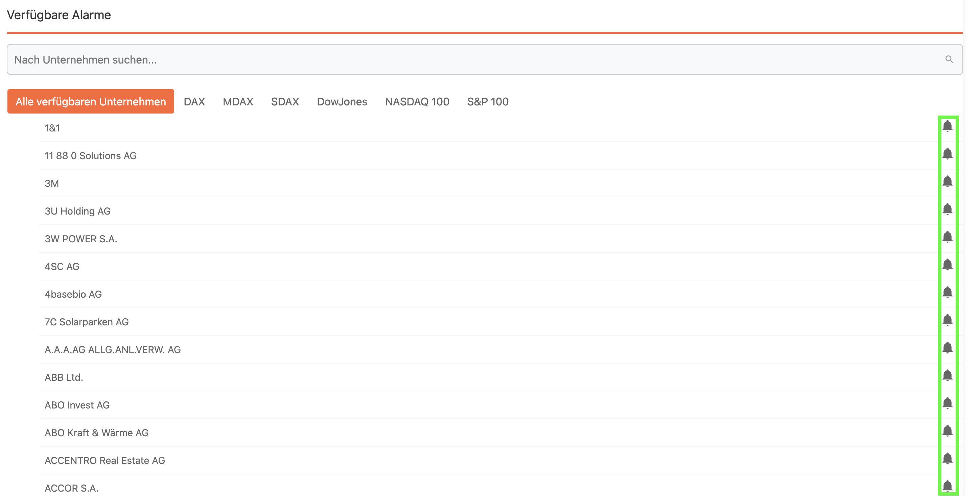The height and width of the screenshot is (496, 980).
Task: Click the company name 1&1
Action: pos(52,128)
